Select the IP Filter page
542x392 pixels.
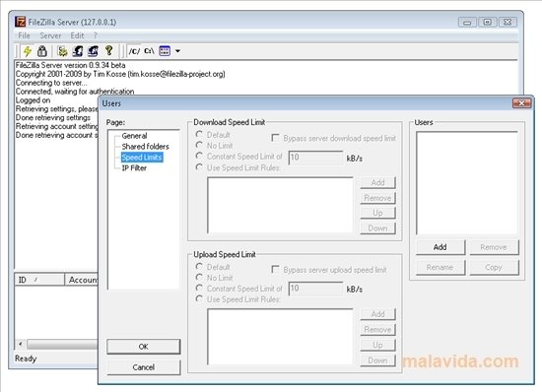(x=134, y=168)
